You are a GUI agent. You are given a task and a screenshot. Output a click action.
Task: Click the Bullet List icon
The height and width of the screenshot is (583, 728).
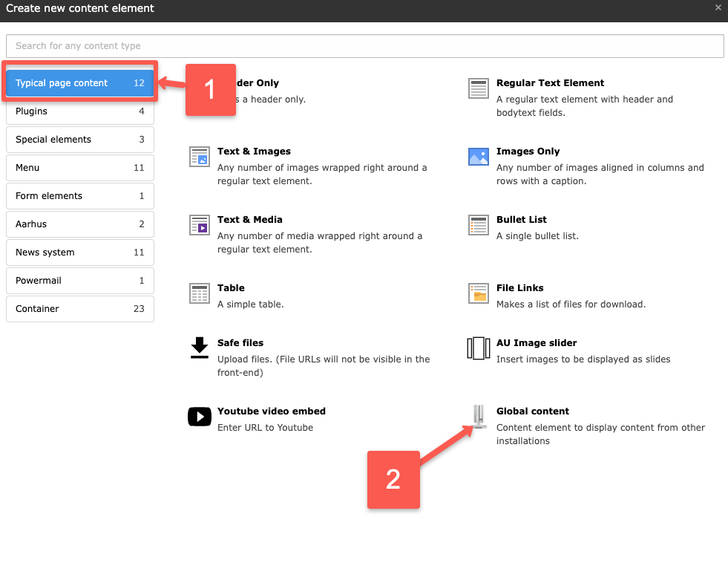click(479, 225)
